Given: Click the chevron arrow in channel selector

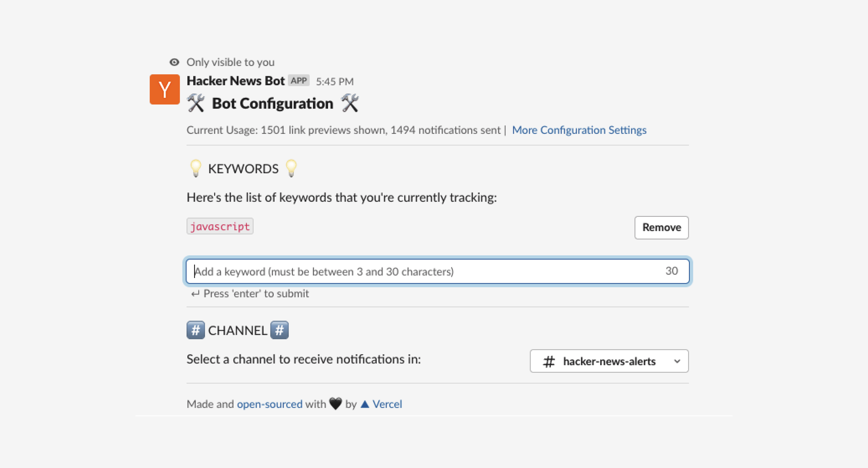Looking at the screenshot, I should coord(677,361).
